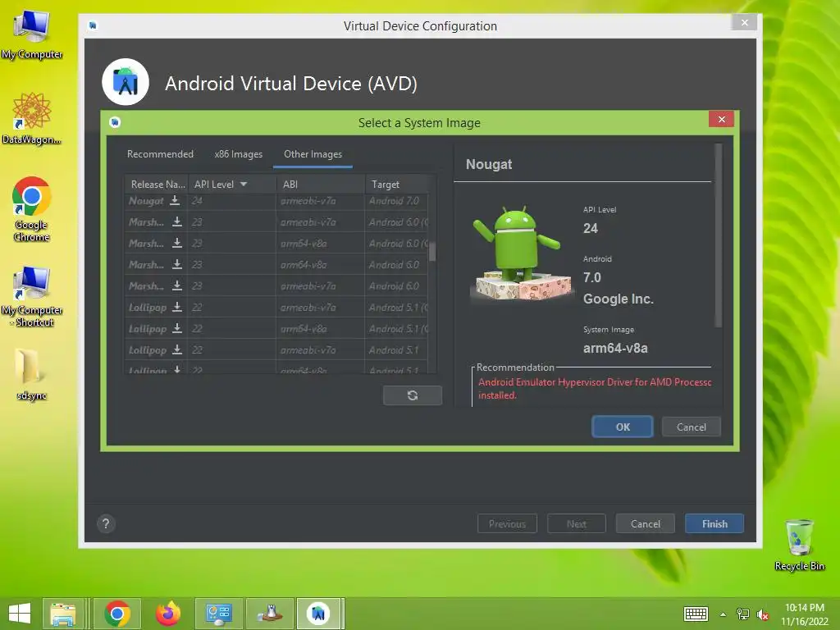Image resolution: width=840 pixels, height=630 pixels.
Task: Click Finish in Virtual Device Configuration
Action: [714, 524]
